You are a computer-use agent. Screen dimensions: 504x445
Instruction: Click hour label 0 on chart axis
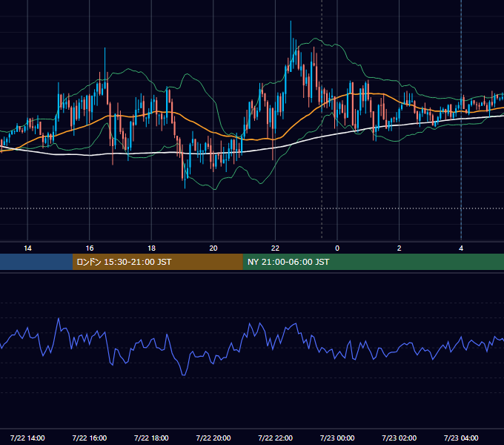coord(337,248)
